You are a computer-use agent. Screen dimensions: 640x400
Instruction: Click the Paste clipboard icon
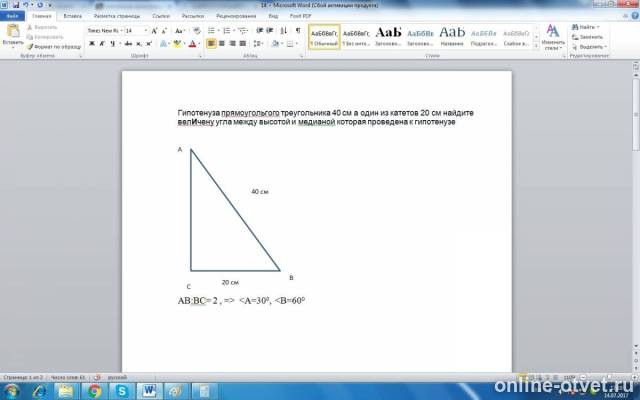click(x=13, y=31)
